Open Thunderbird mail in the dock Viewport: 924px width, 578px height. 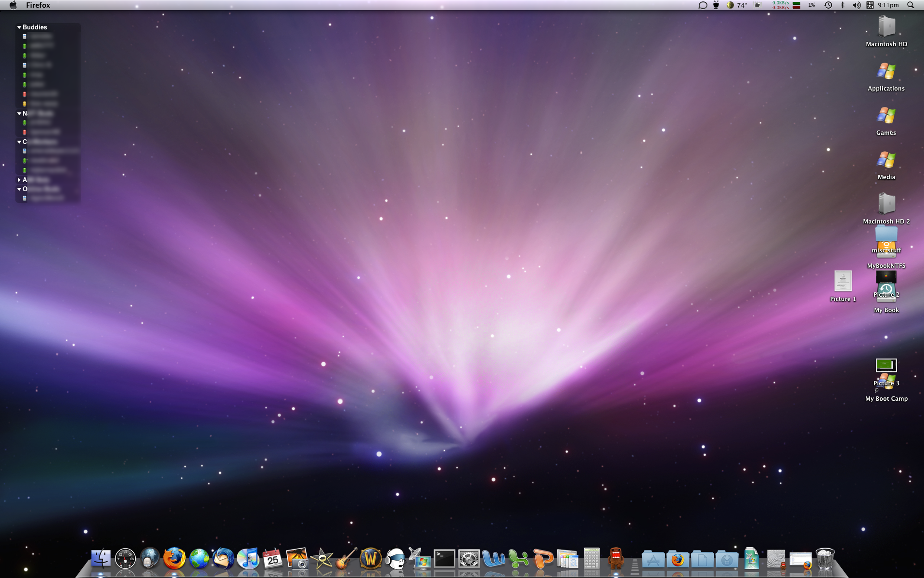[x=223, y=559]
